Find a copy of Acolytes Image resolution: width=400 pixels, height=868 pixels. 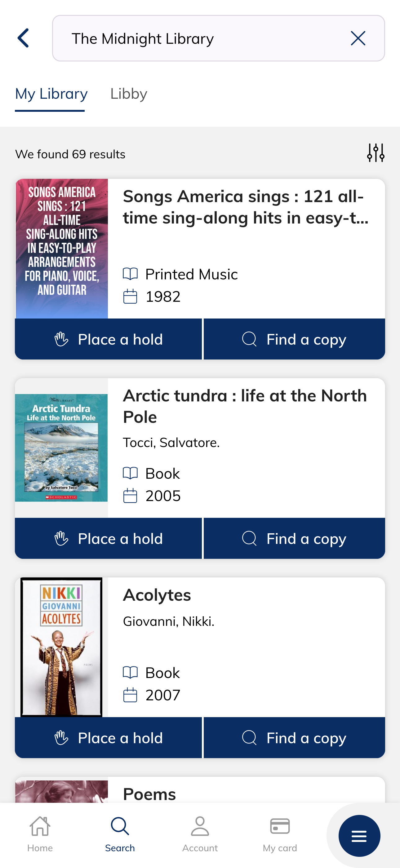(x=294, y=738)
